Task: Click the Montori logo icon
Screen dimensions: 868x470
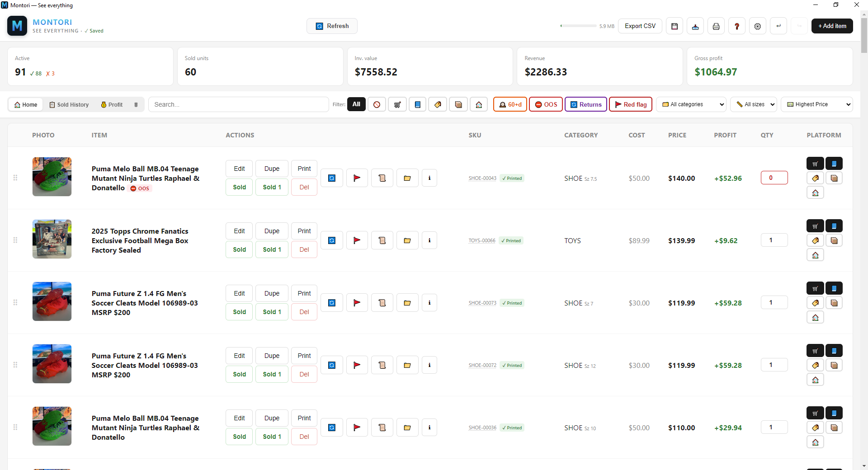Action: pos(17,26)
